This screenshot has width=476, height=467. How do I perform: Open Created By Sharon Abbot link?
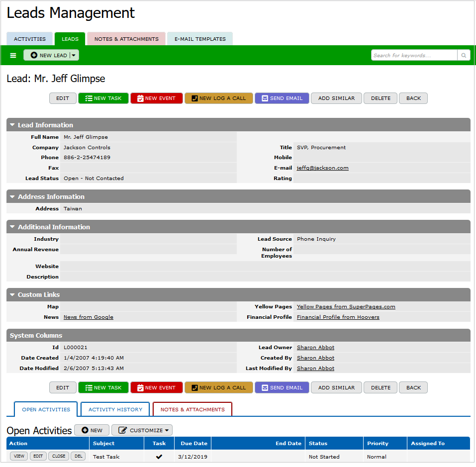(x=316, y=358)
